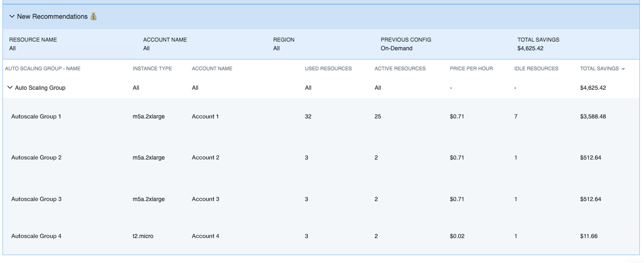Click the money bag icon beside New Recommendations
This screenshot has height=263, width=644.
(93, 17)
